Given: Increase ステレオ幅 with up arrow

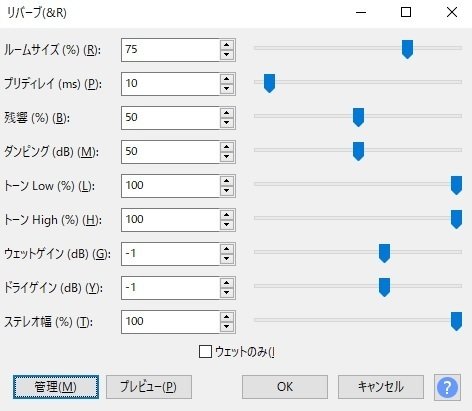Looking at the screenshot, I should coord(227,317).
